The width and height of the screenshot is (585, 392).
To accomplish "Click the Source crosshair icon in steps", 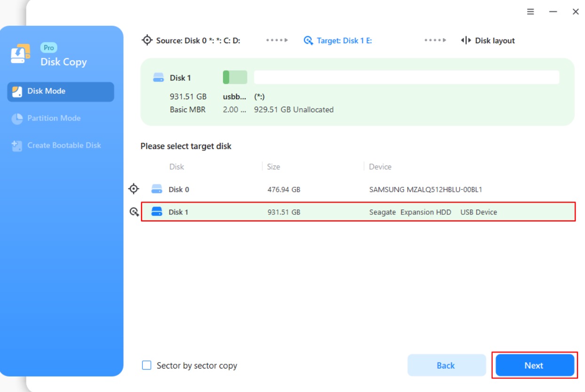I will pos(147,40).
